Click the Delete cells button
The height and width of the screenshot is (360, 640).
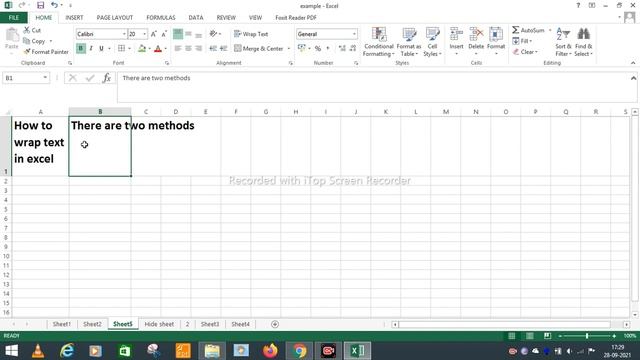coord(476,41)
